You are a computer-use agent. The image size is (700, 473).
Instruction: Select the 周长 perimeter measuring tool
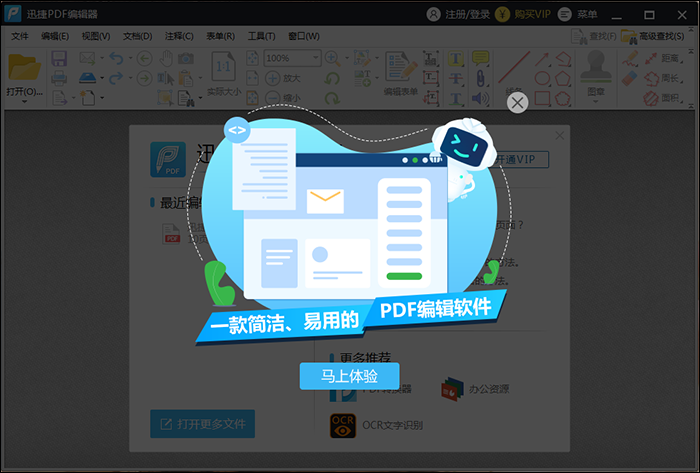pyautogui.click(x=662, y=79)
